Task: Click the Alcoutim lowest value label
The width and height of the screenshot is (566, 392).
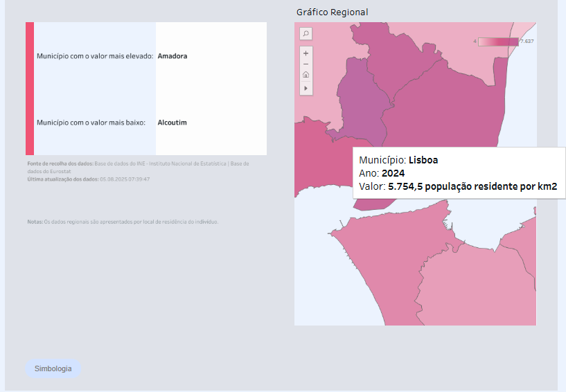Action: coord(173,123)
